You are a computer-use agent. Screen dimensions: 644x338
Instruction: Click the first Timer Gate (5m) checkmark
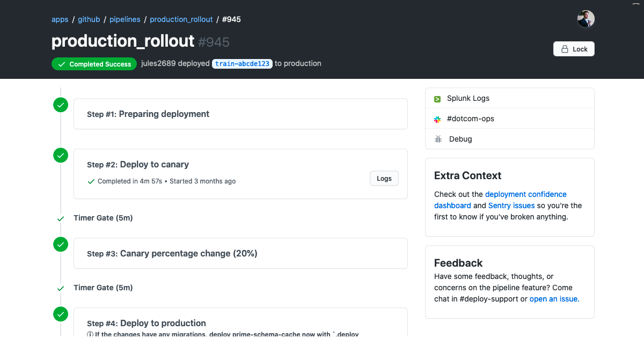coord(61,218)
